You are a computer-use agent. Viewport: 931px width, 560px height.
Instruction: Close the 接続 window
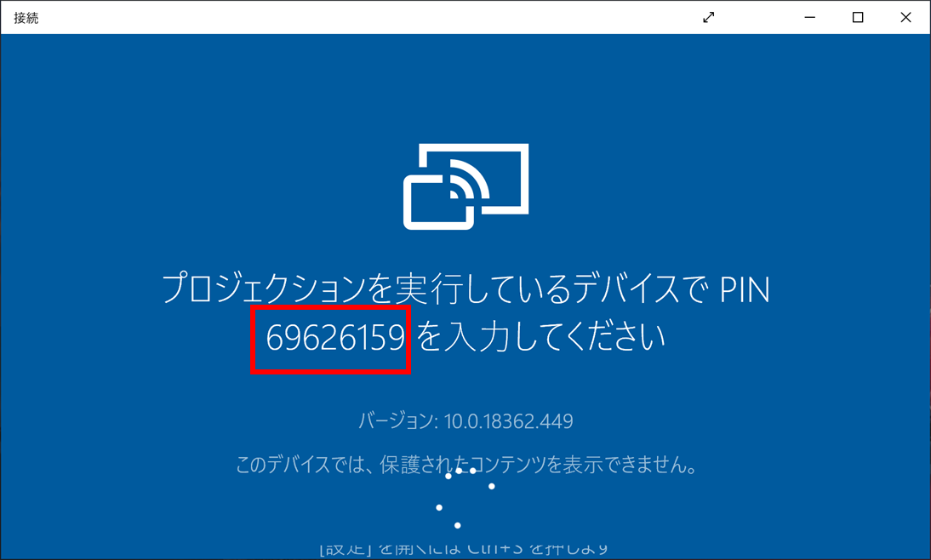point(905,18)
